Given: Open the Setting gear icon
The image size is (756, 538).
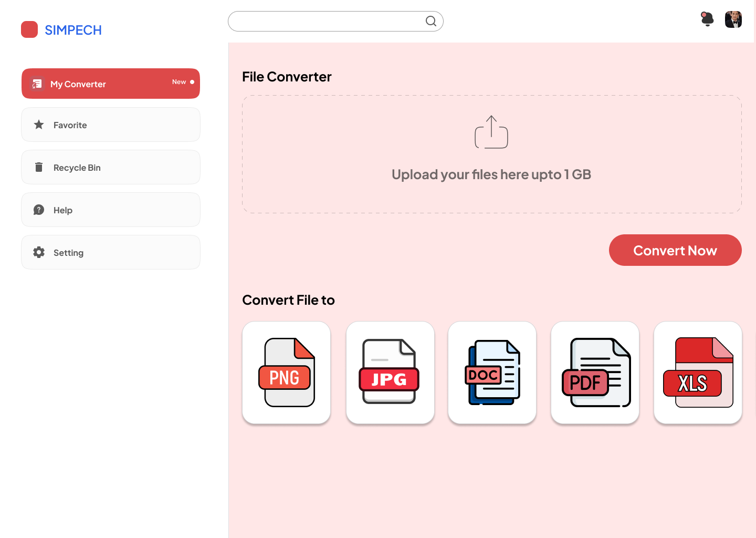Looking at the screenshot, I should click(x=39, y=252).
